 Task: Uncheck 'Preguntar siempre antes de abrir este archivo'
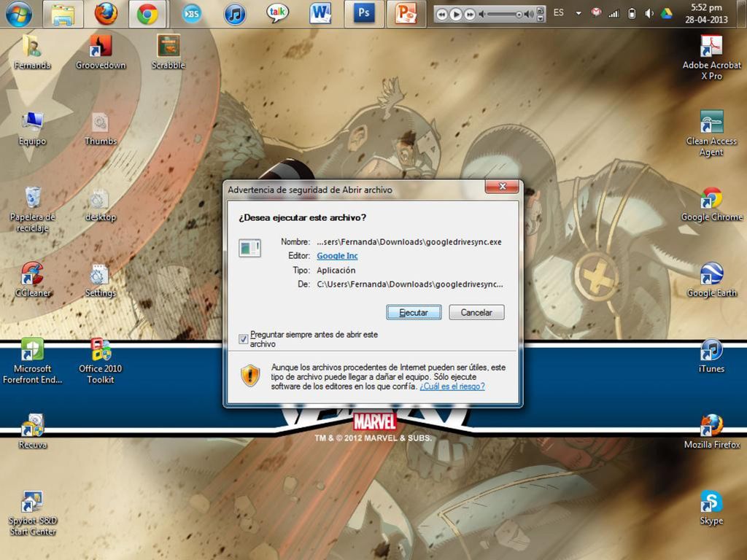[x=243, y=339]
